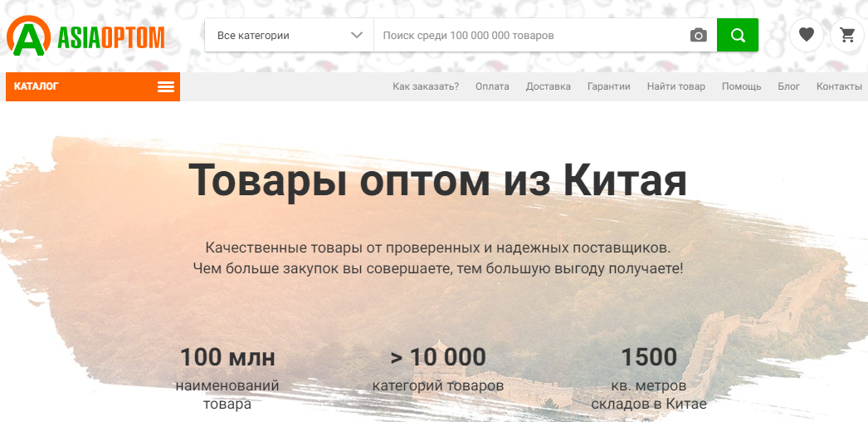Viewport: 868px width, 422px height.
Task: Click the 1500 statistic
Action: (x=649, y=357)
